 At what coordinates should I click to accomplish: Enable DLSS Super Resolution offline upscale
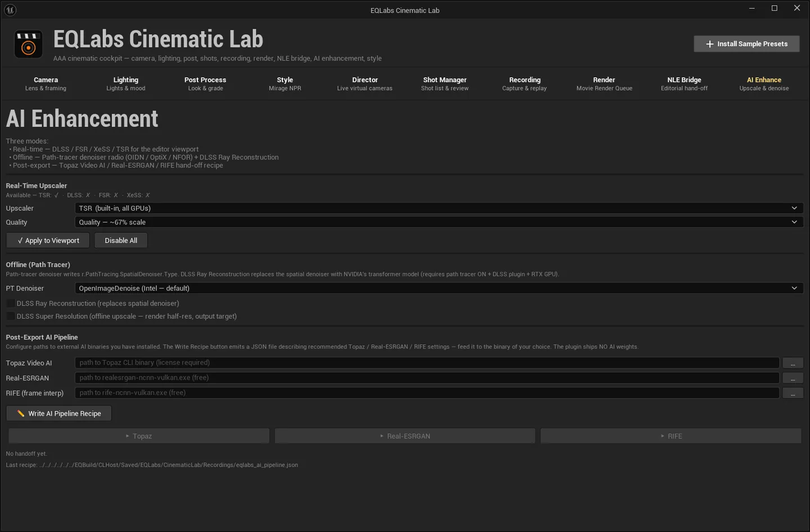tap(11, 316)
